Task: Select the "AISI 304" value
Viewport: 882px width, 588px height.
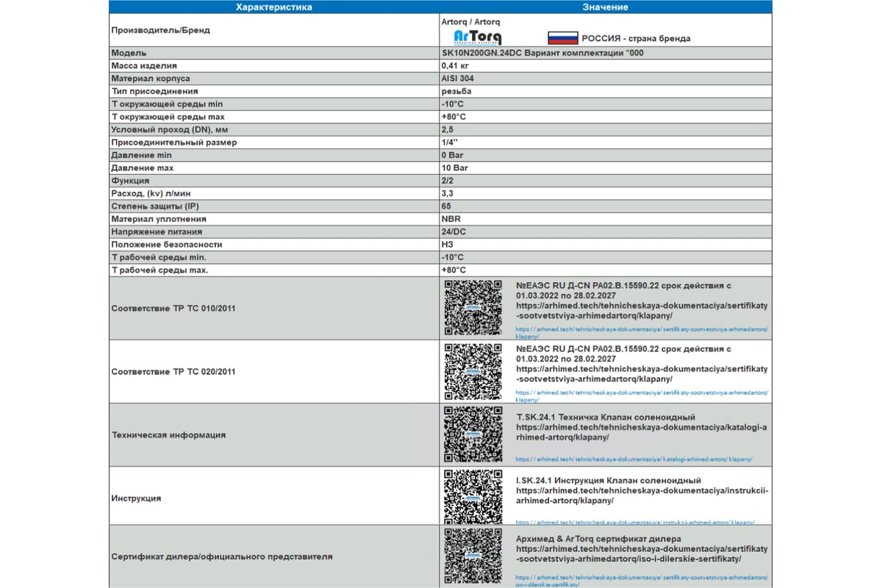Action: 458,79
